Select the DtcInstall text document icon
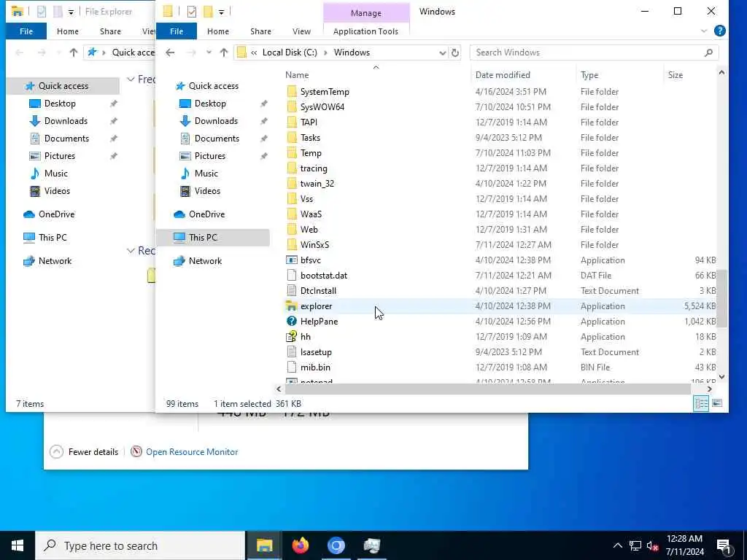Image resolution: width=747 pixels, height=560 pixels. point(292,290)
